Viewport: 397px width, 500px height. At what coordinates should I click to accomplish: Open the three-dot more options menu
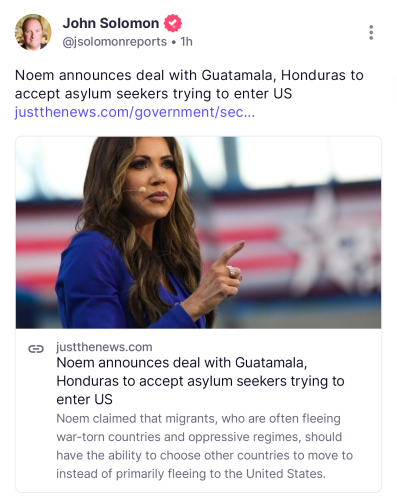pyautogui.click(x=371, y=32)
